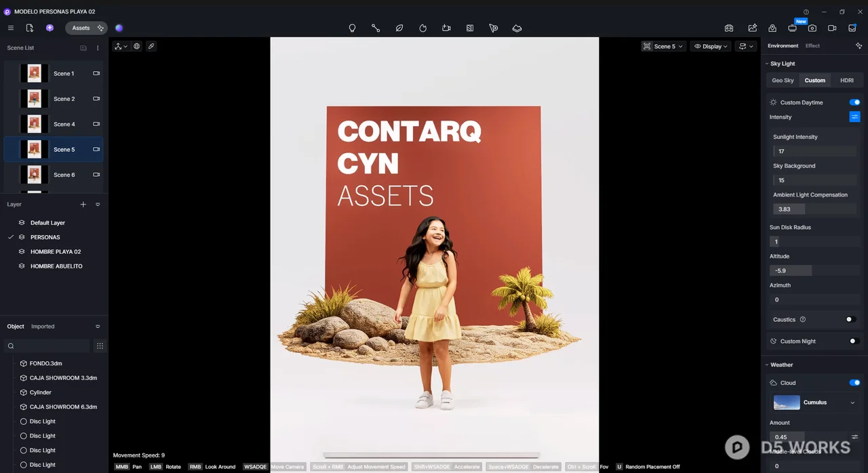Select the Default Layer row
Viewport: 868px width, 473px height.
click(54, 223)
